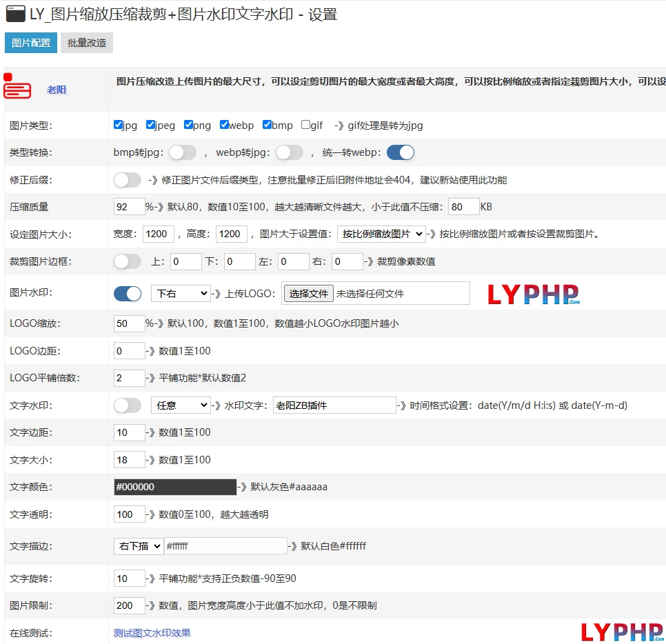Click the window icon beside the page title
Image resolution: width=666 pixels, height=644 pixels.
pyautogui.click(x=15, y=14)
